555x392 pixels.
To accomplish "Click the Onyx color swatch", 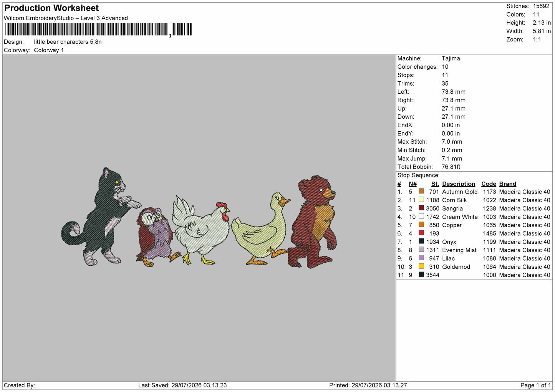I will 421,241.
